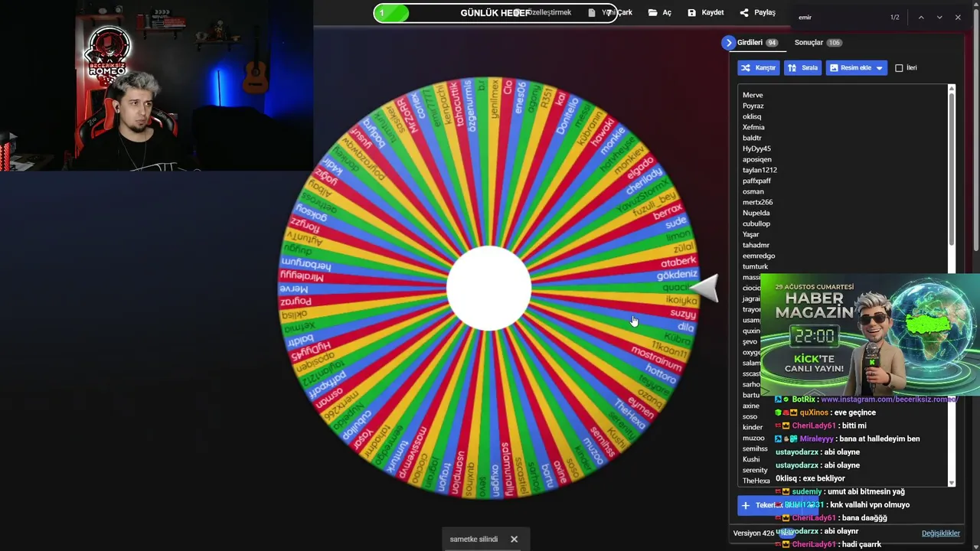The width and height of the screenshot is (980, 551).
Task: Collapse the entries panel with the blue arrow
Action: [728, 43]
